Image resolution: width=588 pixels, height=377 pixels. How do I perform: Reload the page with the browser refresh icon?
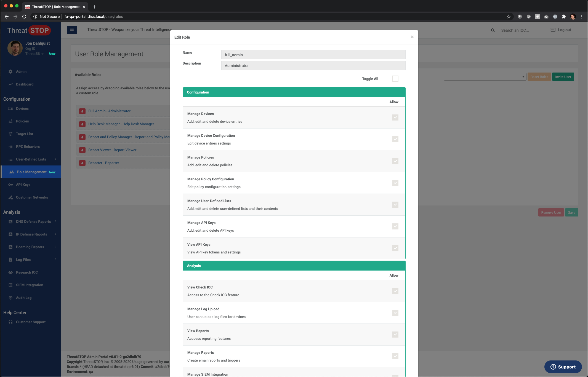click(x=24, y=17)
